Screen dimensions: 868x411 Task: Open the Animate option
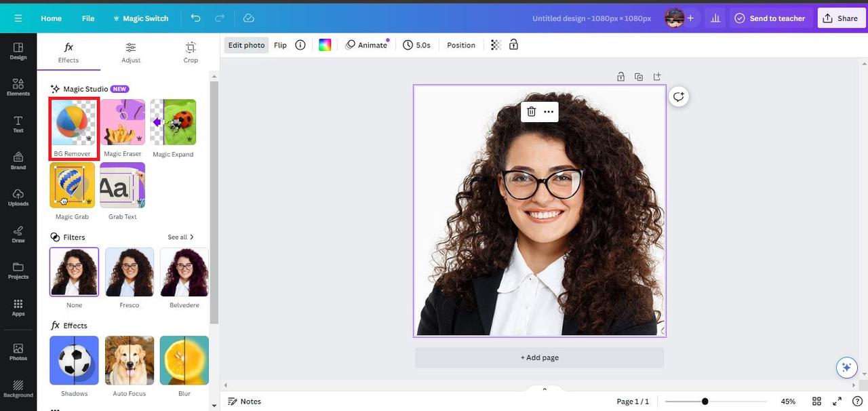click(366, 45)
